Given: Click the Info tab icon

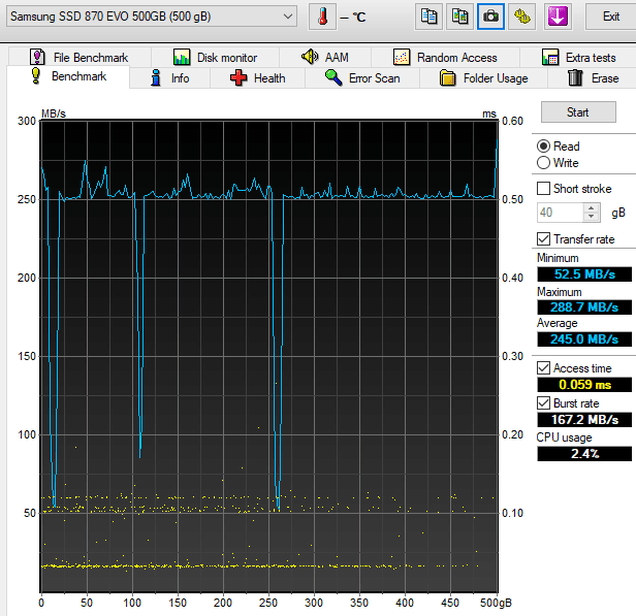Looking at the screenshot, I should [x=156, y=77].
